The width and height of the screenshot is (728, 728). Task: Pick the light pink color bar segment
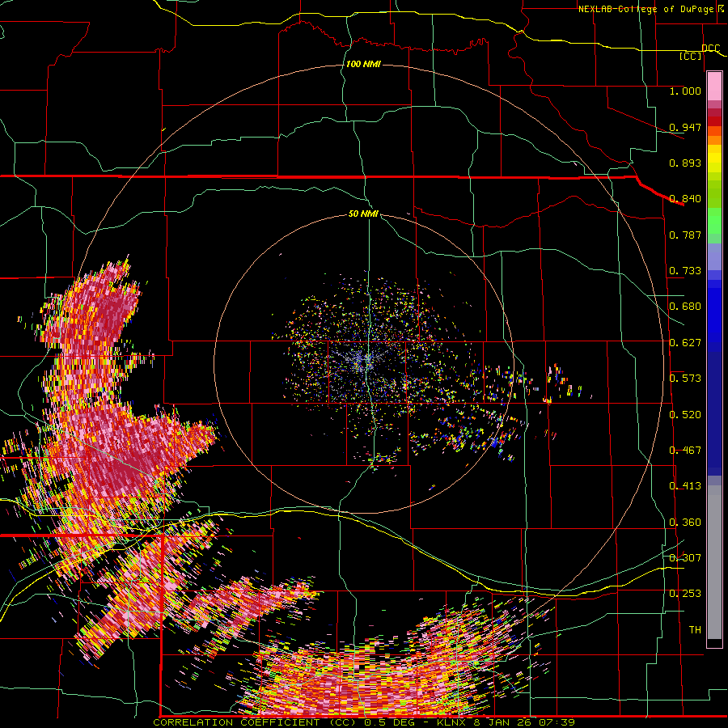coord(714,87)
